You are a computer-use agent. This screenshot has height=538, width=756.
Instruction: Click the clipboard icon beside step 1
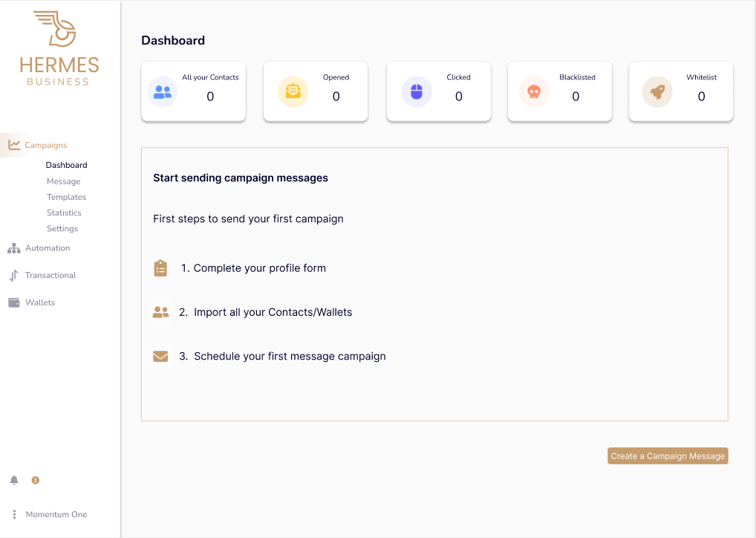[160, 268]
